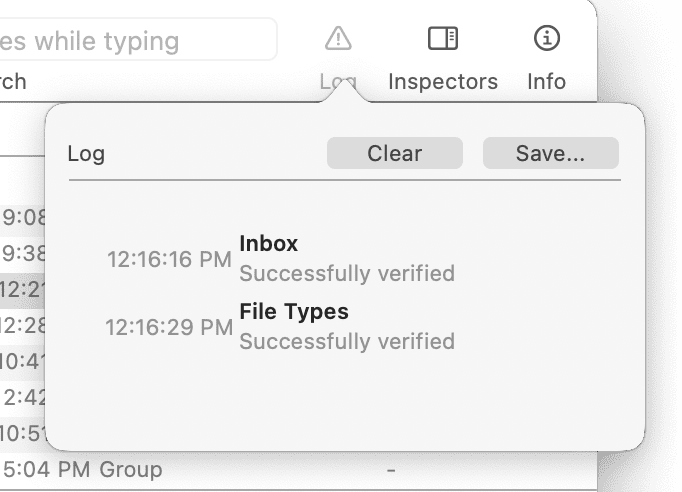Viewport: 682px width, 492px height.
Task: Click the 12:16:29 PM log timestamp
Action: tap(169, 327)
